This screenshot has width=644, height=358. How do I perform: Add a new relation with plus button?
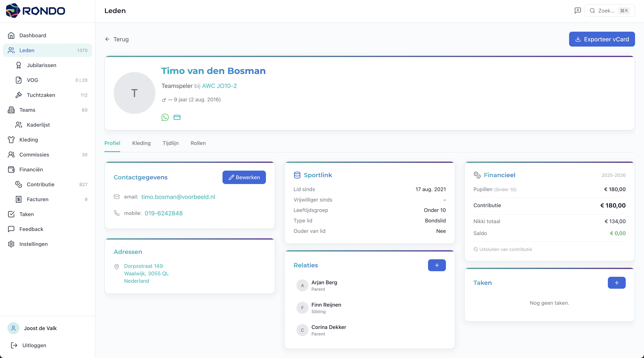click(x=436, y=265)
